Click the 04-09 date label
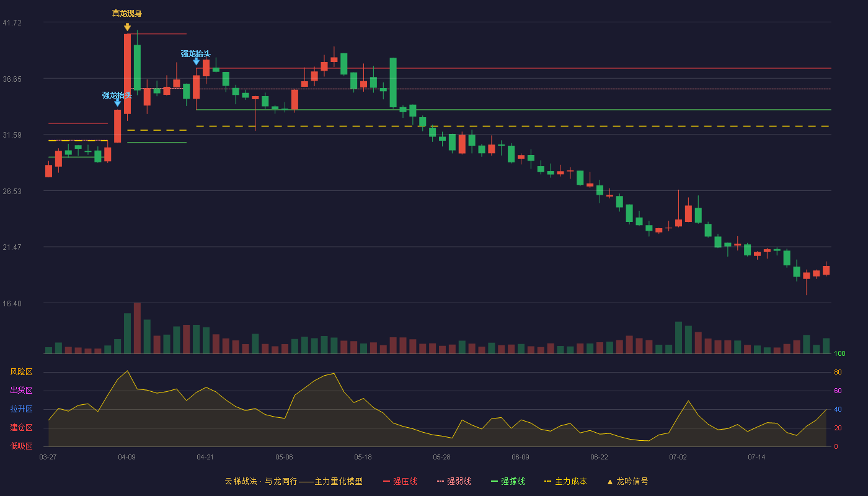Viewport: 868px width, 496px height. 126,457
